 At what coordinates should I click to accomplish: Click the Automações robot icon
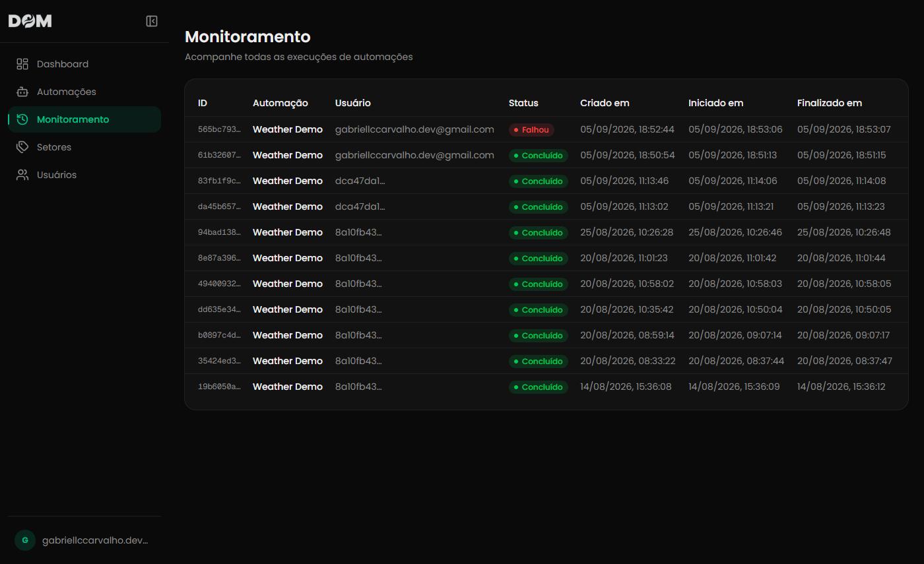click(22, 92)
